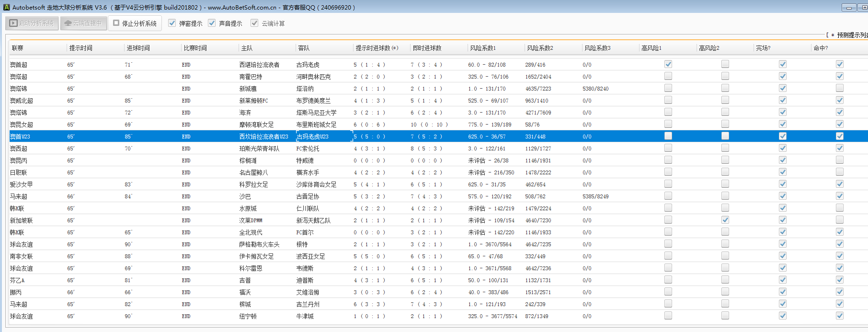The width and height of the screenshot is (868, 332).
Task: Click the cloud icon on 云端连接中
Action: click(68, 23)
